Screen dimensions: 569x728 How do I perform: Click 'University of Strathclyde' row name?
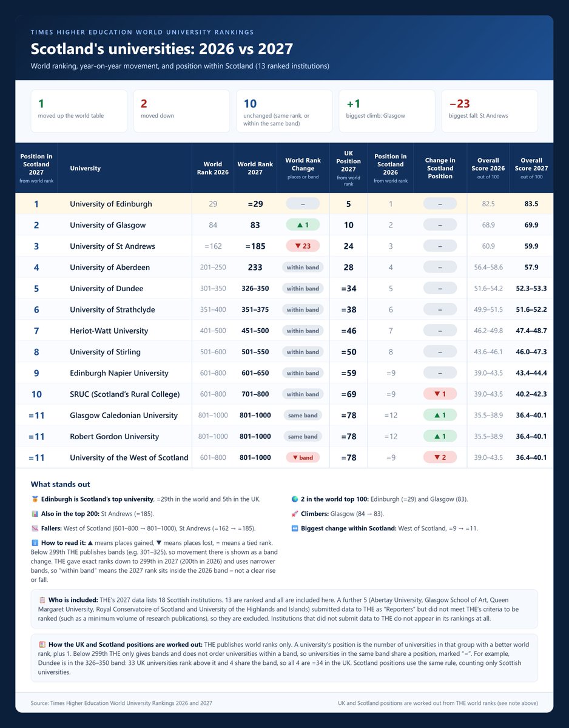coord(112,310)
